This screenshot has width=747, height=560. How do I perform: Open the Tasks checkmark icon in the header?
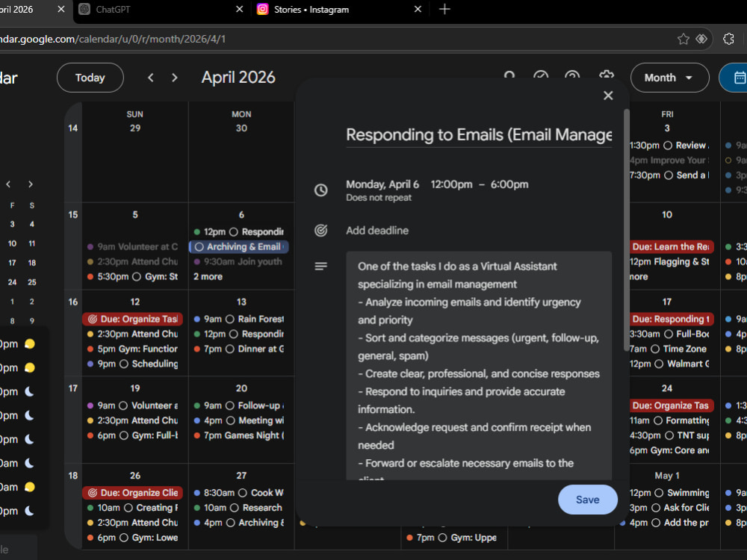[x=541, y=75]
